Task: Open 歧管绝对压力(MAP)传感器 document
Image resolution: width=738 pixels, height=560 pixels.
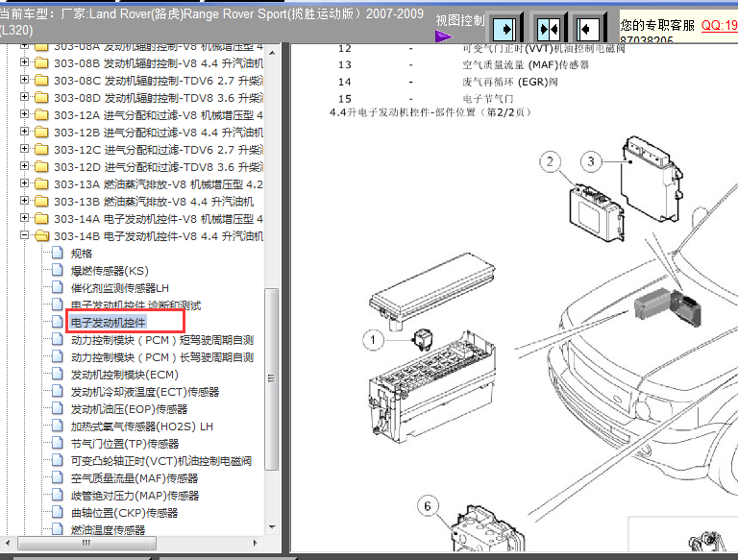Action: 135,496
